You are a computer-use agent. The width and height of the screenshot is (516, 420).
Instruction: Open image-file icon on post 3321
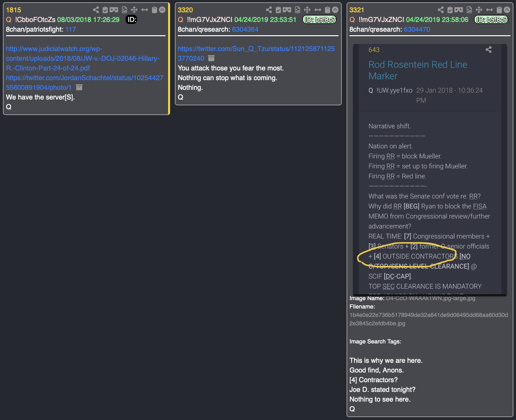469,10
